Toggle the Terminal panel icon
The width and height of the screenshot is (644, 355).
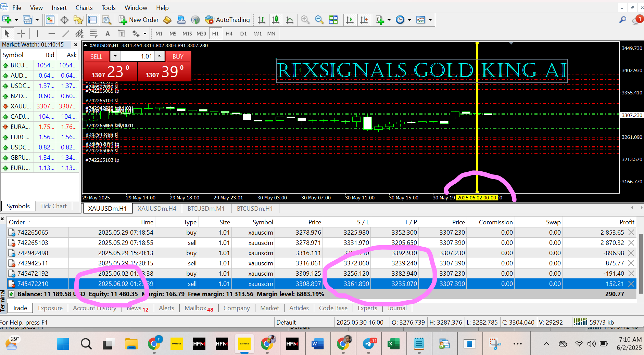tap(92, 20)
